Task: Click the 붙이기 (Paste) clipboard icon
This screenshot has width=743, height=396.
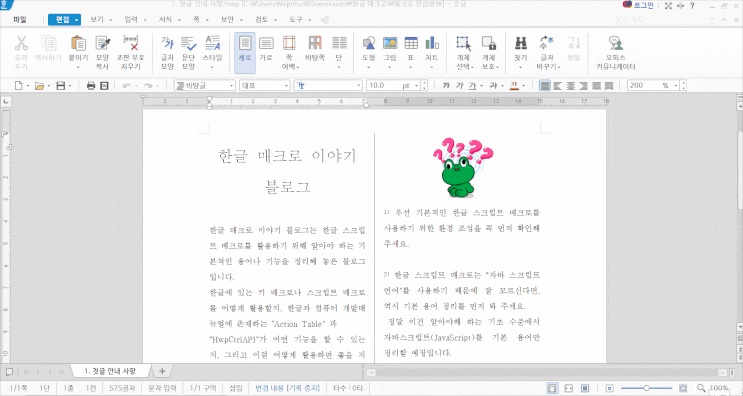Action: (x=78, y=44)
